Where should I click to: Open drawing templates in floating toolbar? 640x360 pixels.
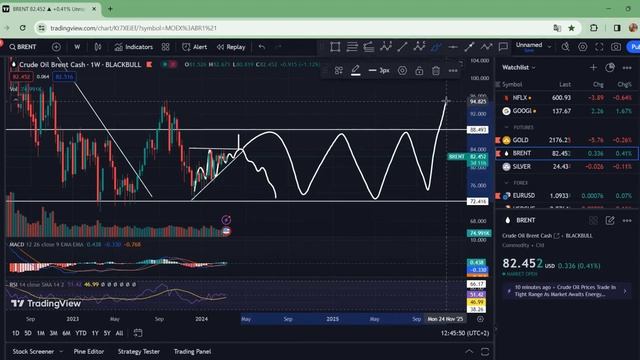(339, 71)
